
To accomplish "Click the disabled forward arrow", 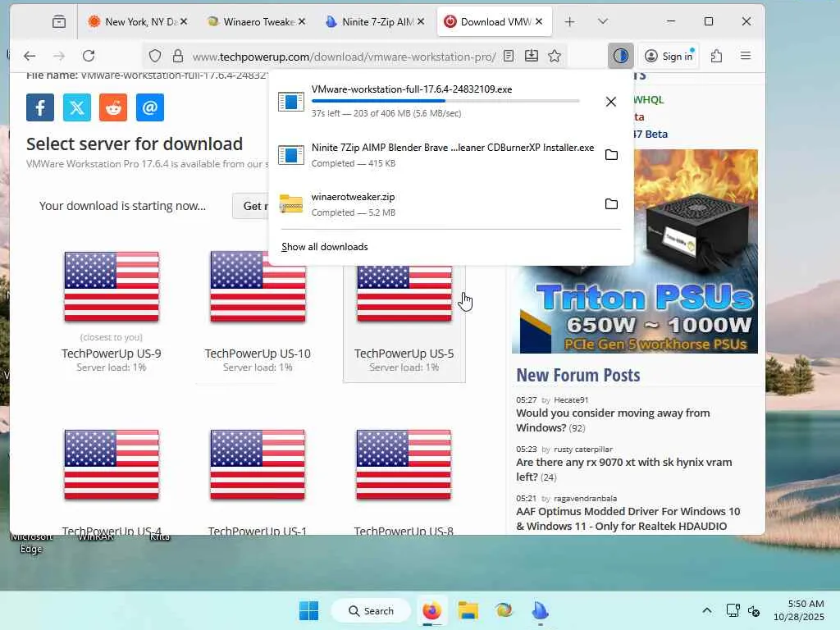I will coord(59,56).
